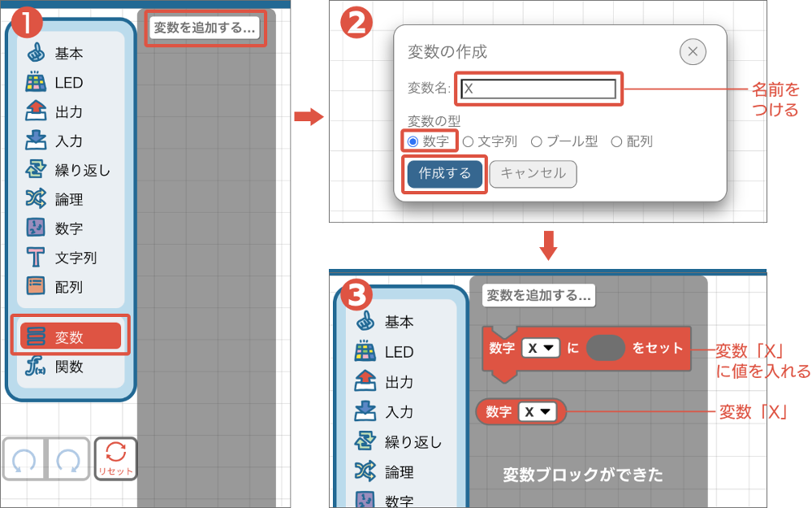The height and width of the screenshot is (508, 812).
Task: Select the ブール型 radio button
Action: click(x=537, y=141)
